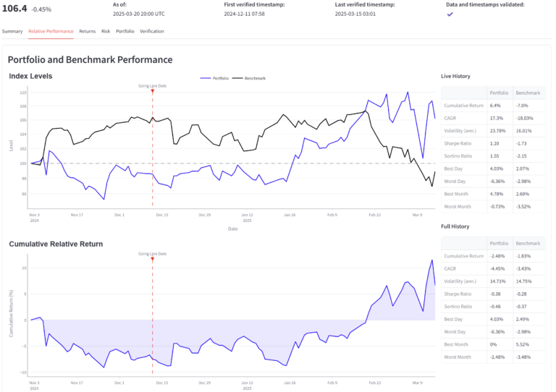The height and width of the screenshot is (392, 556).
Task: Open the Verification tab
Action: click(151, 31)
